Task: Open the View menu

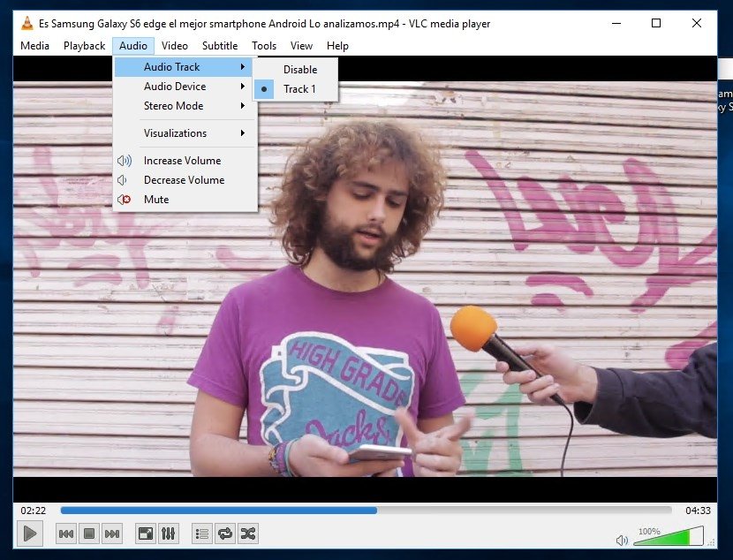Action: click(x=301, y=46)
